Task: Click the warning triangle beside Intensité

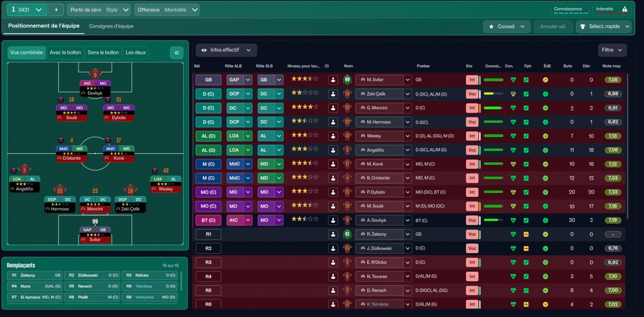Action: (625, 9)
